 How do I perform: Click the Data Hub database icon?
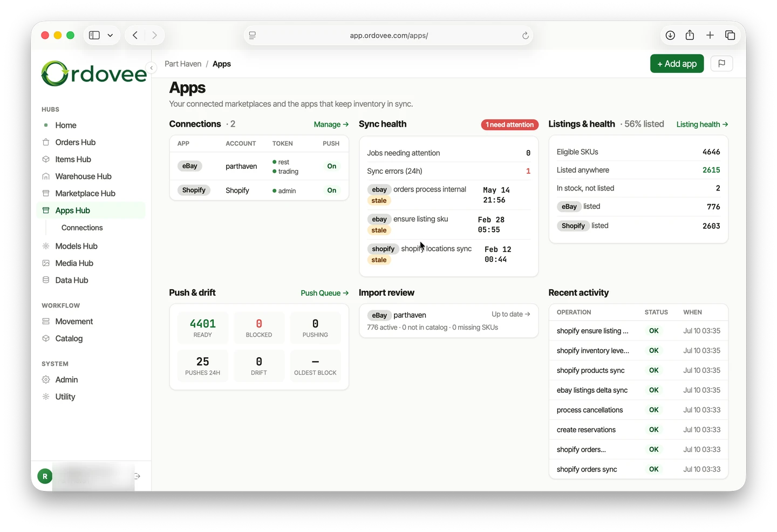click(46, 280)
